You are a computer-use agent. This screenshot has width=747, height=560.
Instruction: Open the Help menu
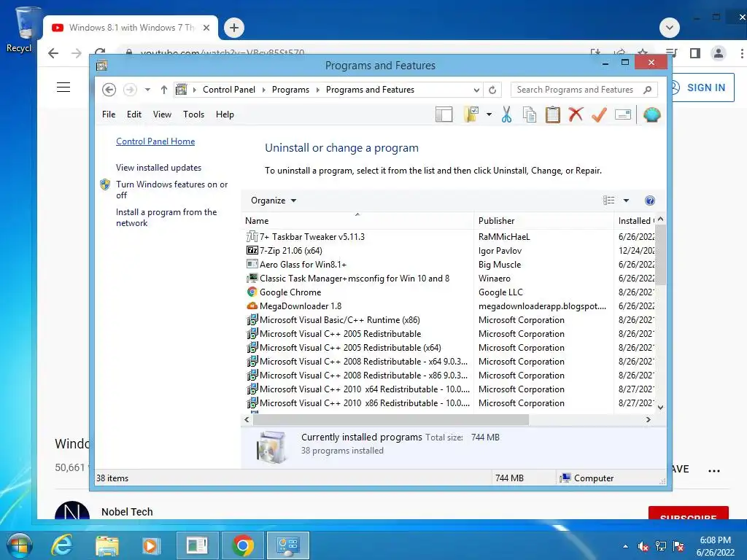point(225,114)
